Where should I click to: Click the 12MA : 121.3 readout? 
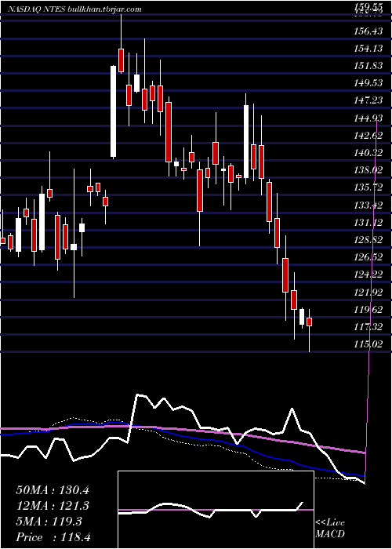53,506
